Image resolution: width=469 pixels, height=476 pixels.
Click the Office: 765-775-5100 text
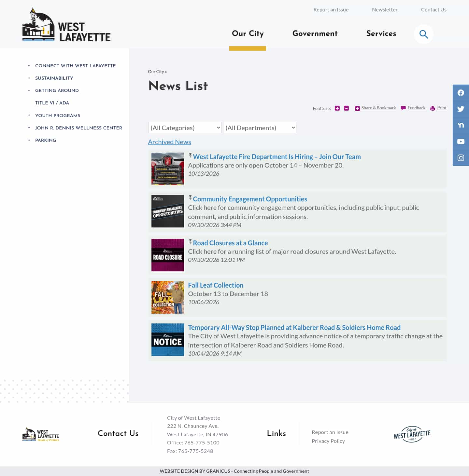coord(193,442)
